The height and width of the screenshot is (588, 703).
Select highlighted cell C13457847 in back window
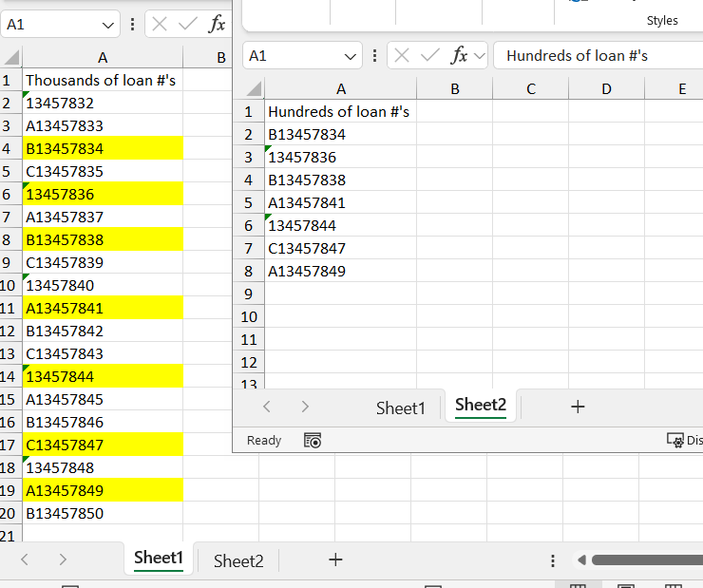103,445
